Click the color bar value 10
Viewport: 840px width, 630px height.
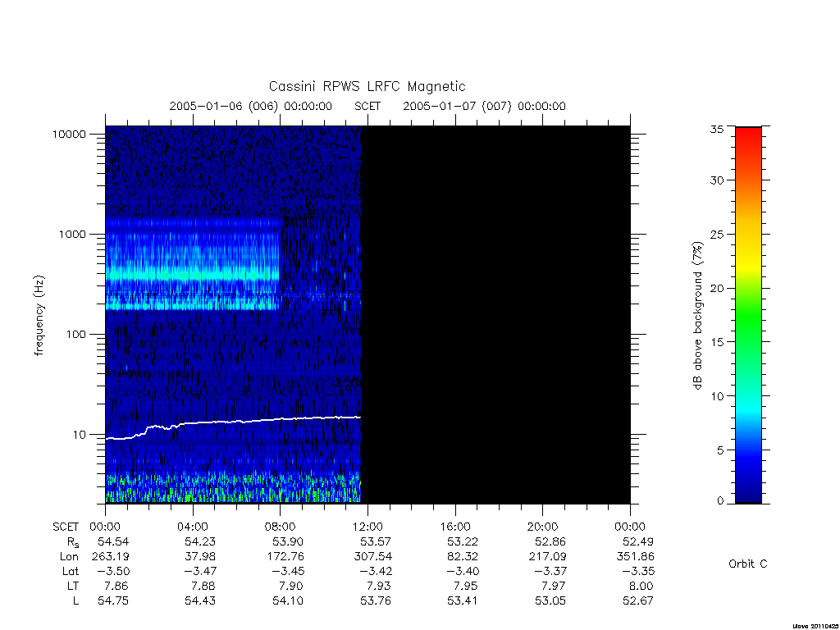click(x=717, y=396)
